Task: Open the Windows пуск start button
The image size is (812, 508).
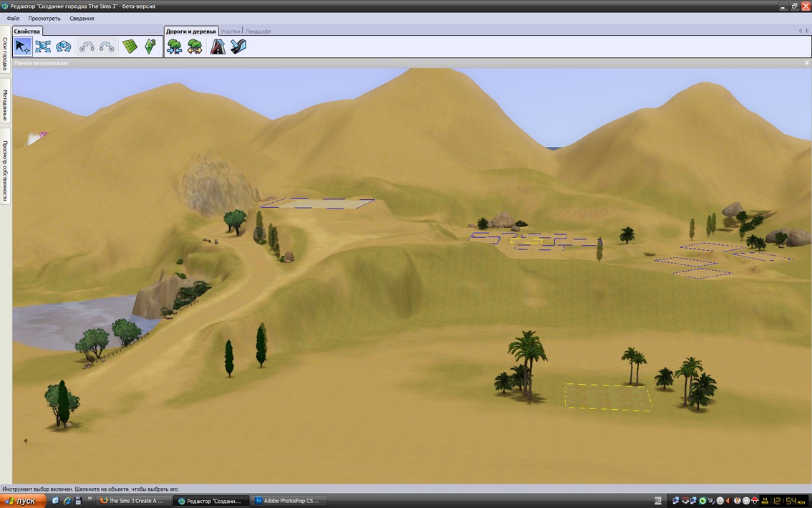Action: click(23, 501)
